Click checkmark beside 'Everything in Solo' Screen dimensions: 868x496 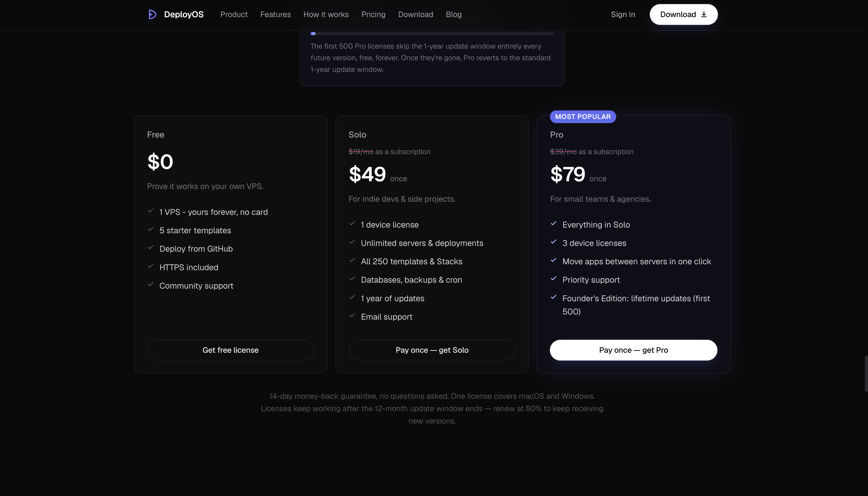(x=554, y=223)
